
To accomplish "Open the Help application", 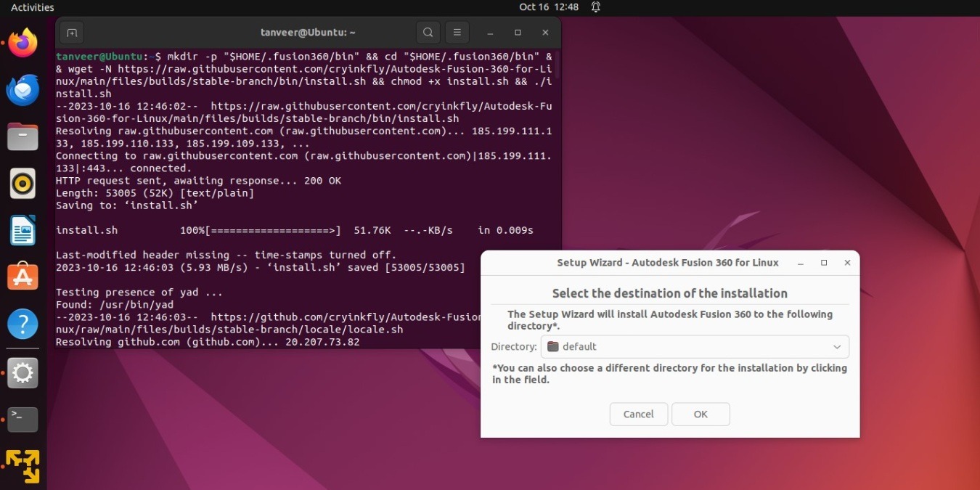I will 22,324.
